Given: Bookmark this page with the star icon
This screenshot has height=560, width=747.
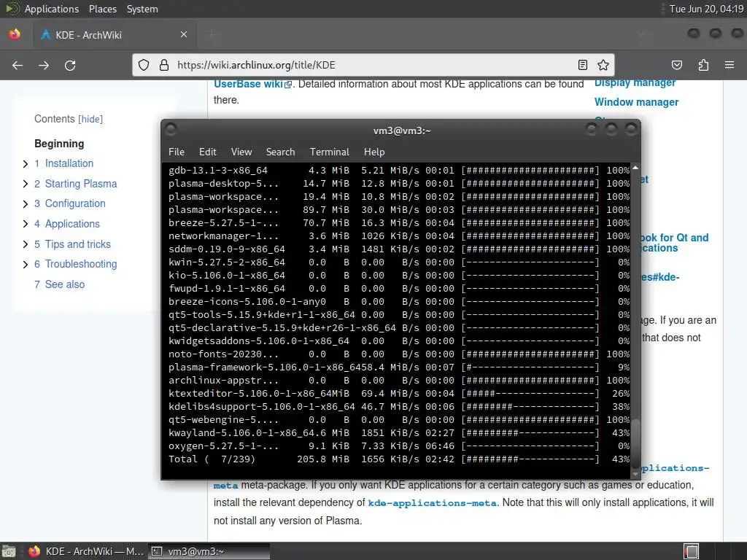Looking at the screenshot, I should point(603,65).
